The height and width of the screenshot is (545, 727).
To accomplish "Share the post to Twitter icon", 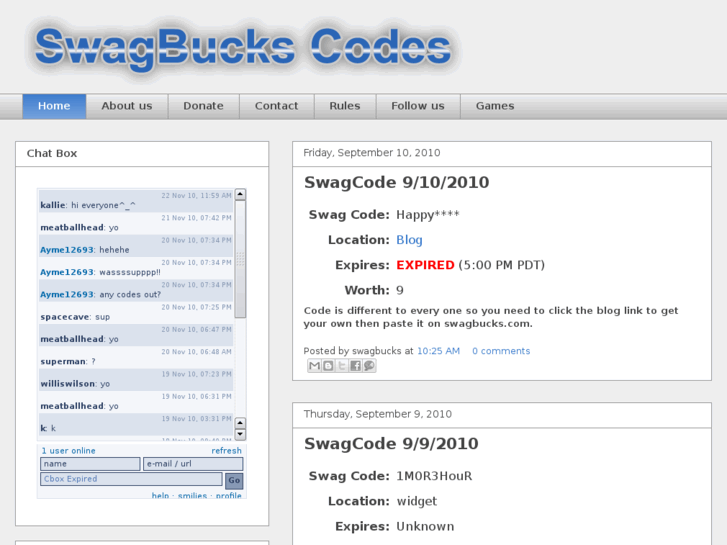I will pos(342,365).
